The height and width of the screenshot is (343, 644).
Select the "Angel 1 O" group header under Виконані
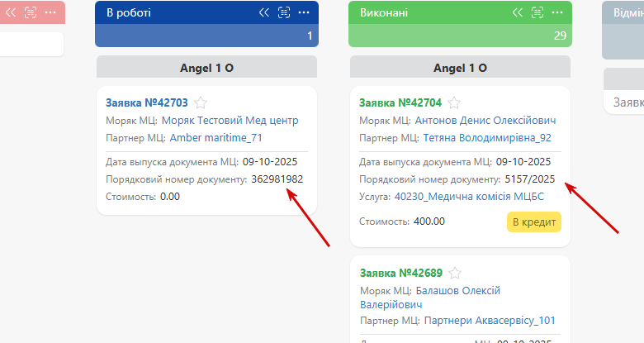coord(460,68)
